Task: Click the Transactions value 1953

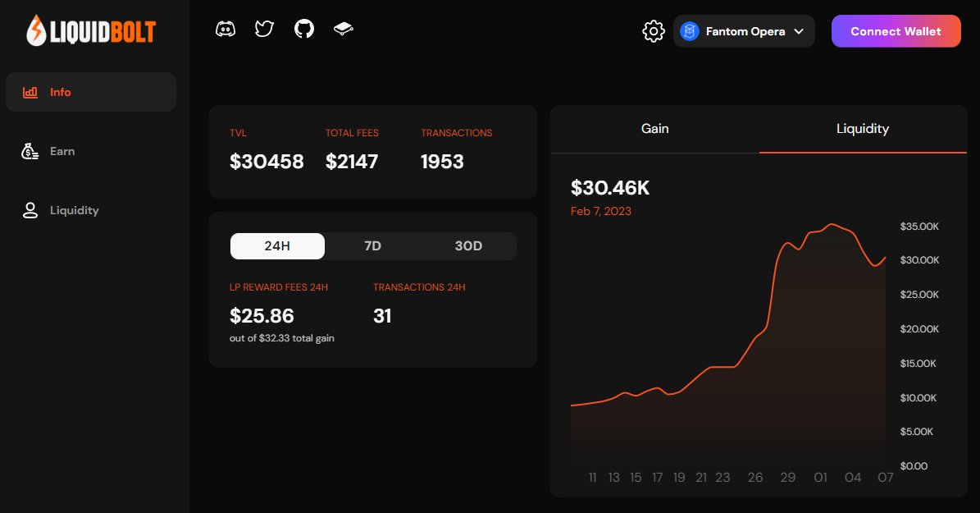Action: tap(443, 162)
